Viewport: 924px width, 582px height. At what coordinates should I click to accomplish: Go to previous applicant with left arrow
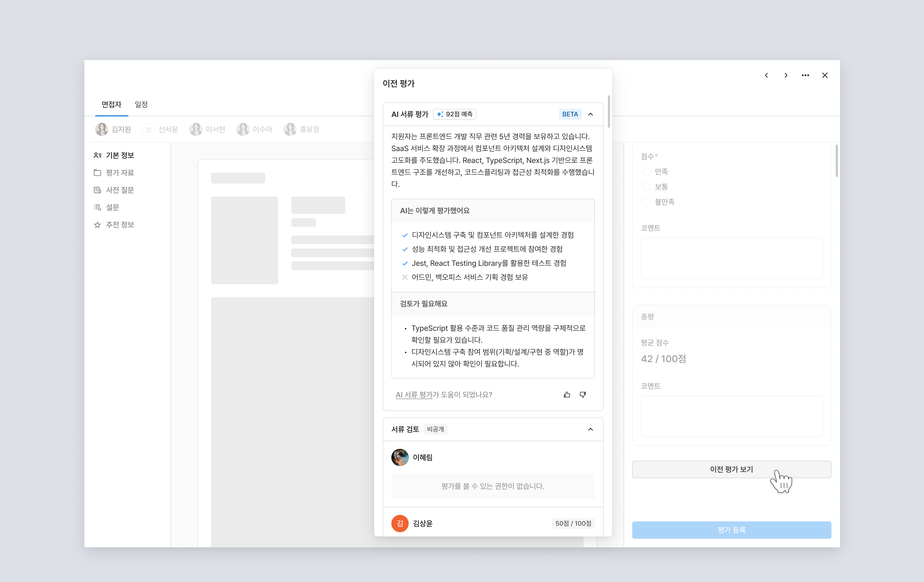(x=766, y=75)
